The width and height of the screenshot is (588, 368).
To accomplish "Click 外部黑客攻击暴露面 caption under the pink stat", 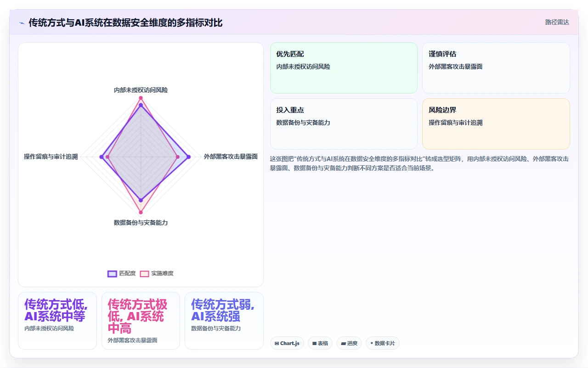I will point(132,340).
